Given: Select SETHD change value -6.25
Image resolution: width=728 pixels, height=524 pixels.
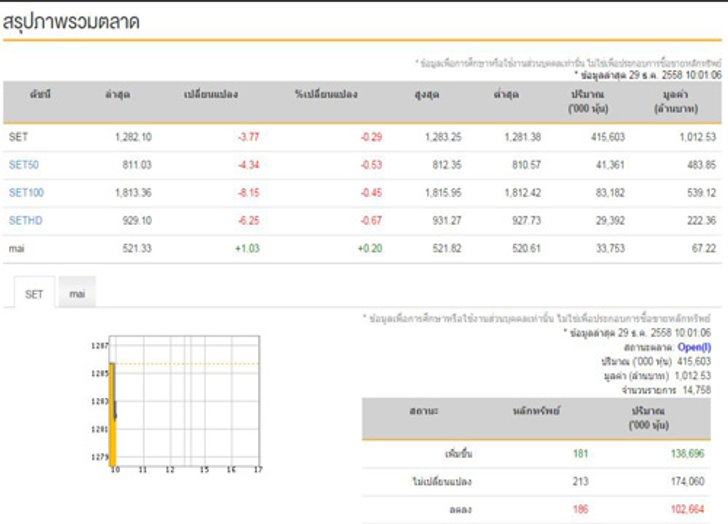Looking at the screenshot, I should coord(248,220).
